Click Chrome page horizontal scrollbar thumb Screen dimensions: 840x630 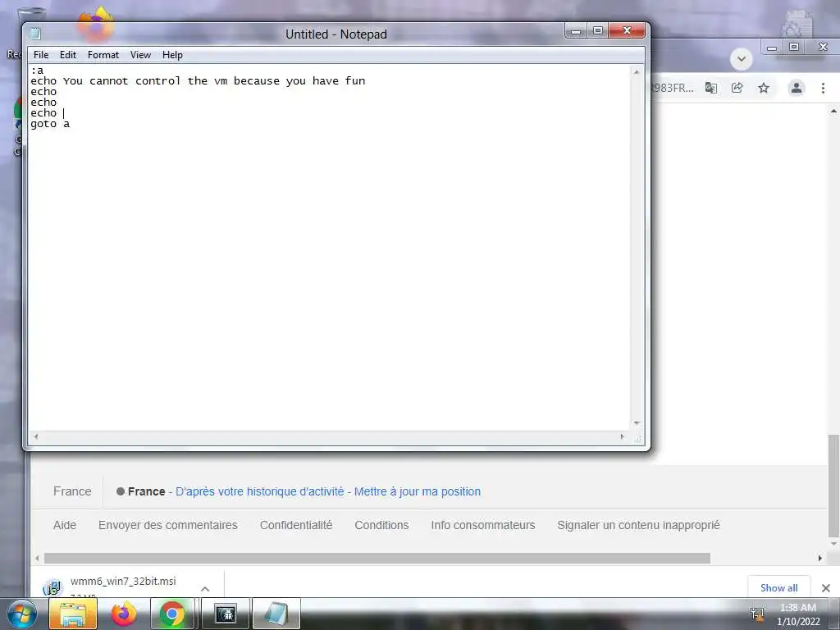pos(377,558)
